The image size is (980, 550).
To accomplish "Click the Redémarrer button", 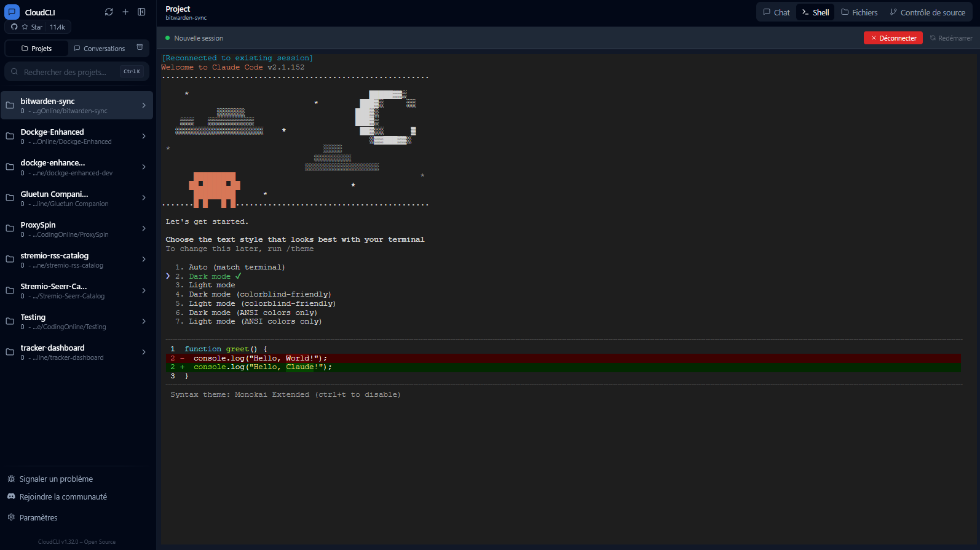I will [951, 38].
